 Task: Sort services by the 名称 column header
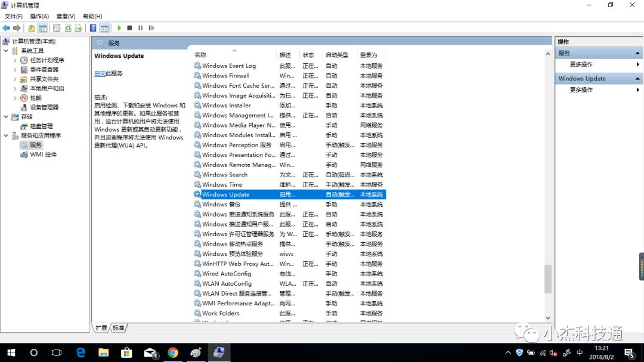[234, 55]
